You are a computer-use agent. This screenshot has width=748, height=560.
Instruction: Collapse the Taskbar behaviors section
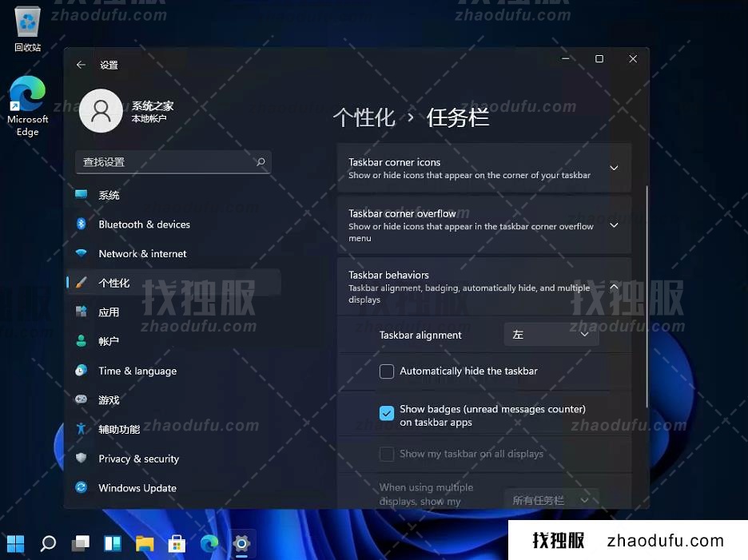point(614,287)
